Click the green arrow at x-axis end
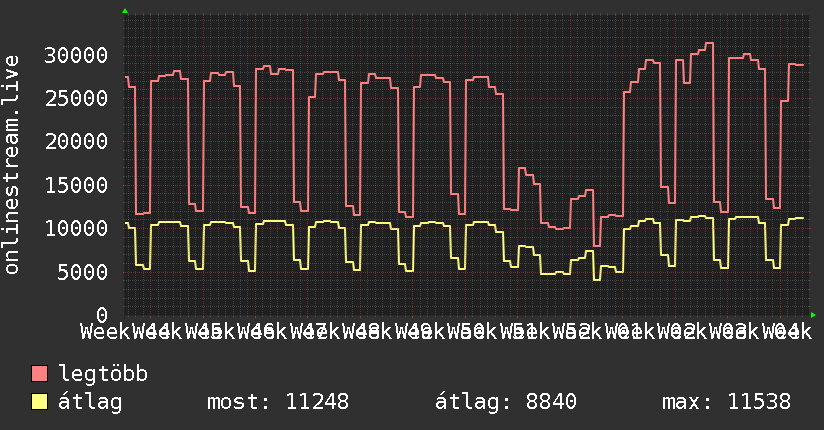This screenshot has height=430, width=824. [x=813, y=315]
